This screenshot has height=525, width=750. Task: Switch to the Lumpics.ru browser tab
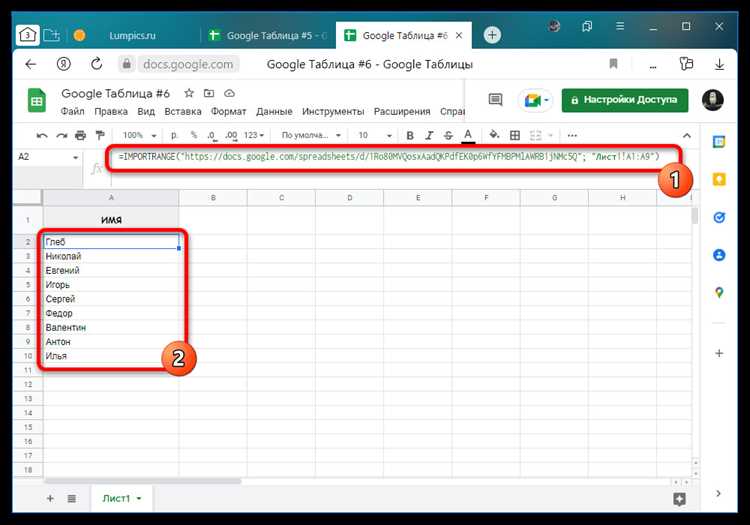[x=132, y=35]
